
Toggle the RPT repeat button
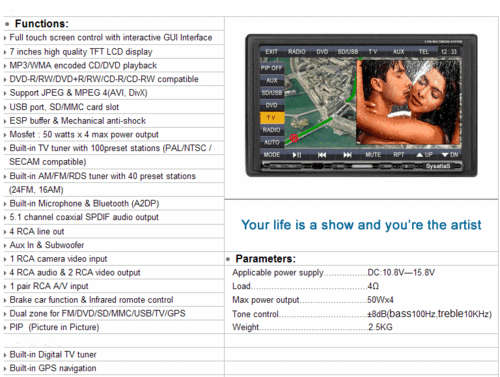click(398, 155)
